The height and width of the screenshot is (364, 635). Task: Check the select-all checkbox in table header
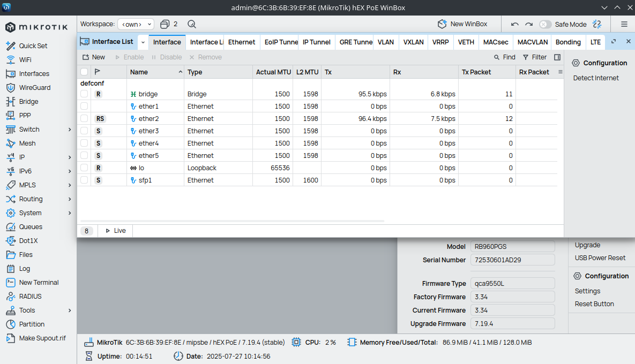[84, 72]
